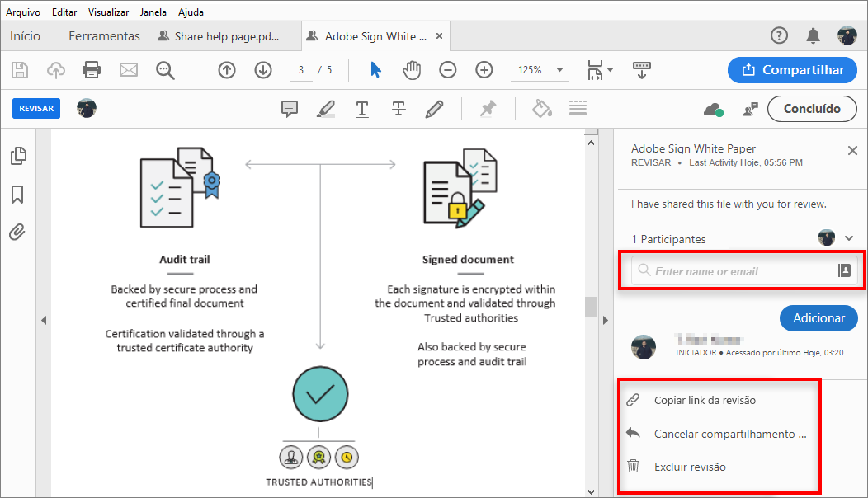The image size is (868, 498).
Task: Click the scrollbar up arrow in document
Action: 592,143
